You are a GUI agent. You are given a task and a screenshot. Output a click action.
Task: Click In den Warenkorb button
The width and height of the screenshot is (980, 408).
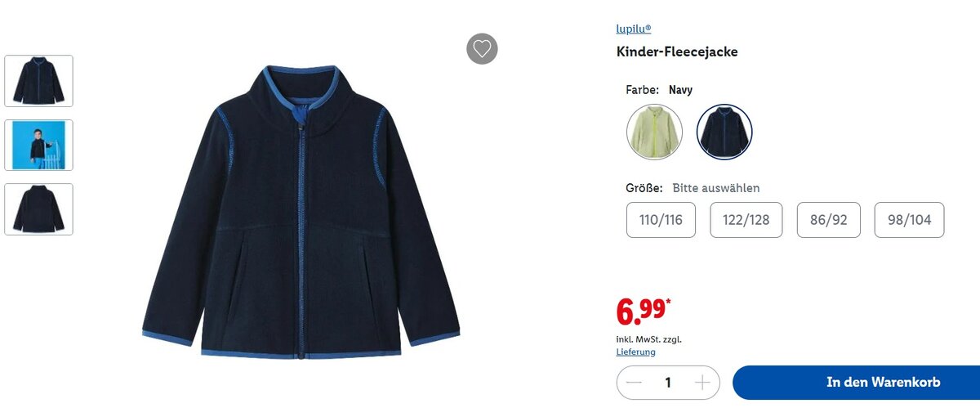click(x=856, y=382)
